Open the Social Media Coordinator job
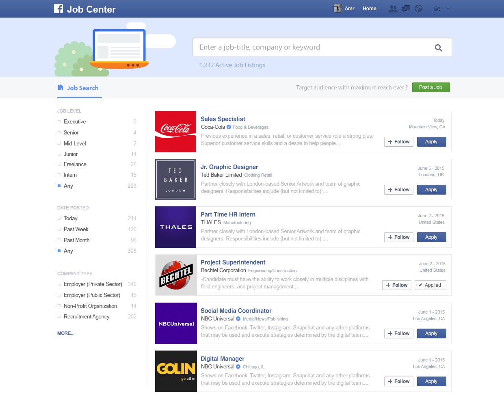504x420 pixels. 236,311
